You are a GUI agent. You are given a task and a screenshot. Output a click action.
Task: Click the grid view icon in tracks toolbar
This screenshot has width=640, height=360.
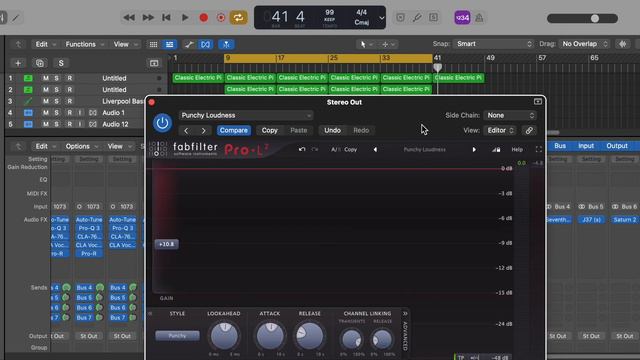153,44
